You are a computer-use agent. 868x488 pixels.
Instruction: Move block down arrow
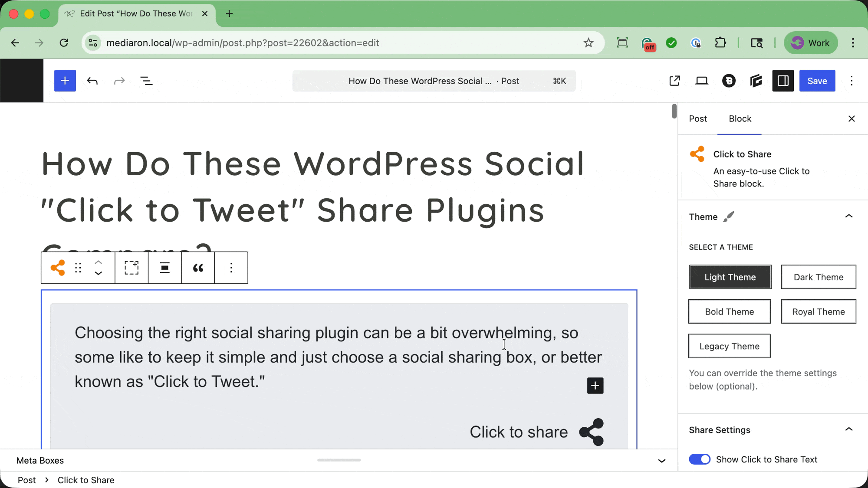[x=99, y=273]
